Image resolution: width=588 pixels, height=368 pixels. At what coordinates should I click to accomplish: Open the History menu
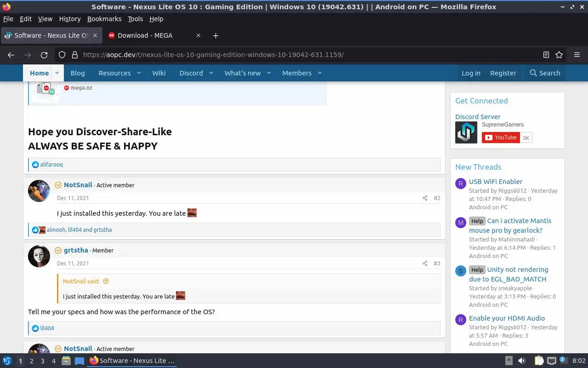click(70, 19)
